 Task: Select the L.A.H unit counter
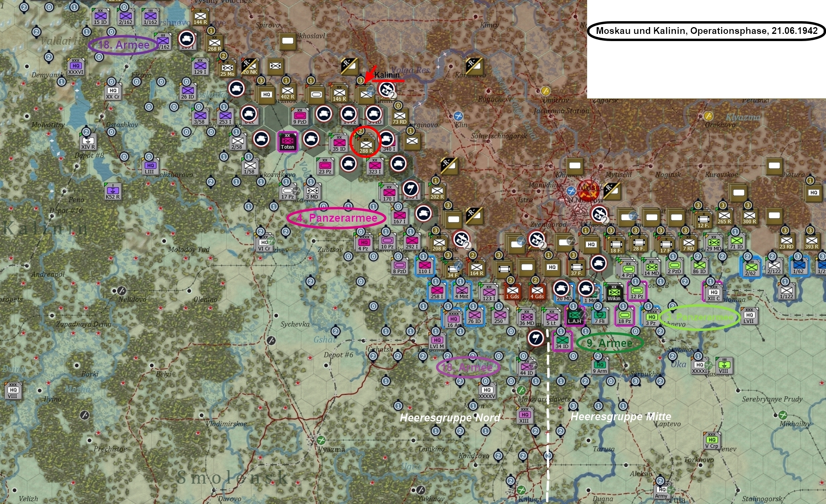574,316
